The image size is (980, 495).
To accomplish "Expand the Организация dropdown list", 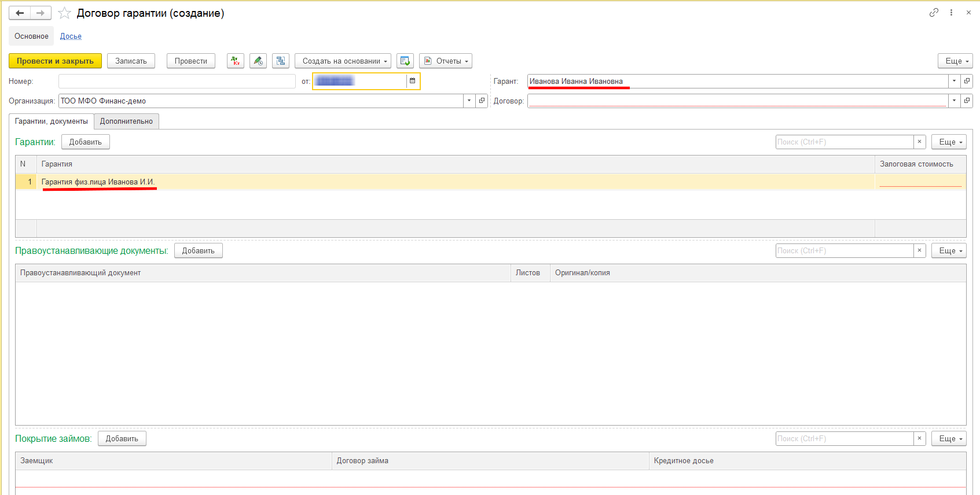I will (469, 101).
